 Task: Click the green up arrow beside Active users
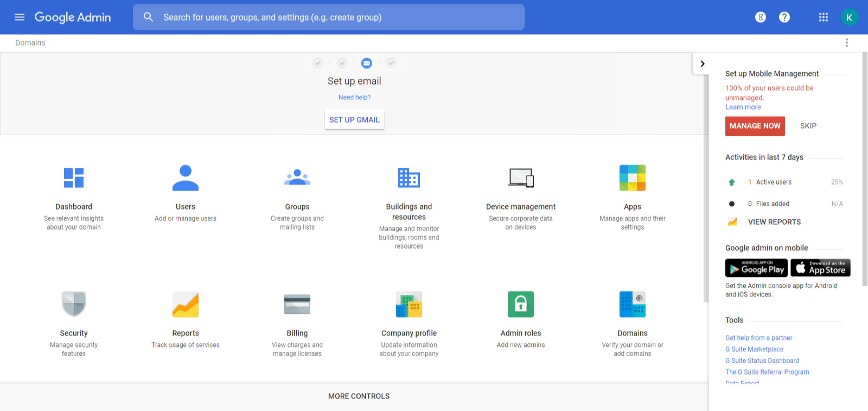click(732, 182)
